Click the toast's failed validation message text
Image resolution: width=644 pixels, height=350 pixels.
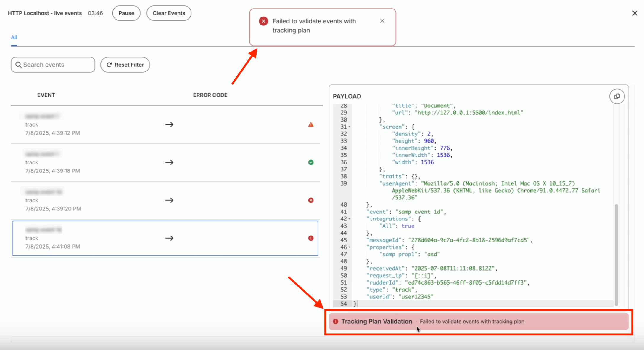[314, 26]
